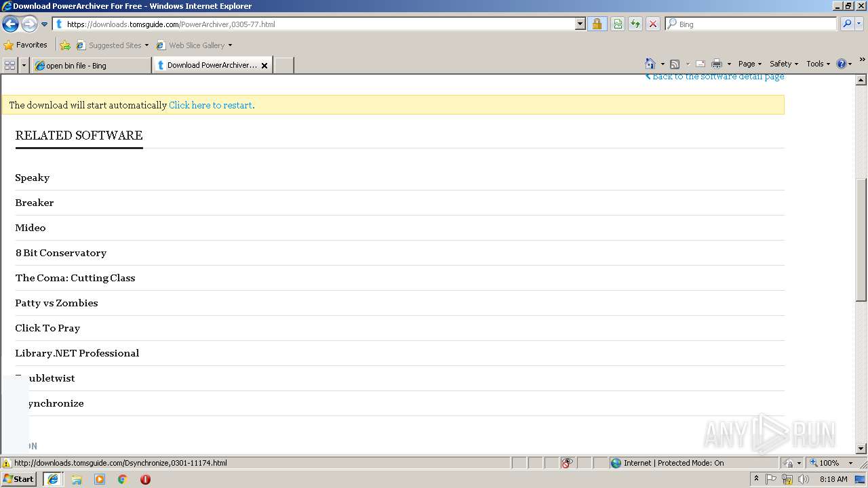
Task: Click into the Bing search box
Action: click(x=751, y=24)
